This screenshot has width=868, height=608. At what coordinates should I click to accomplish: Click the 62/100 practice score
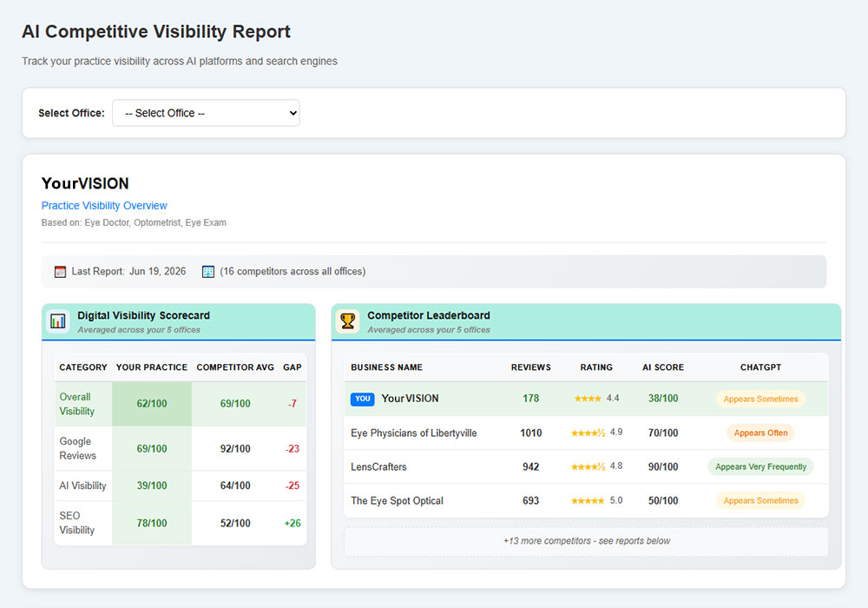click(x=152, y=404)
